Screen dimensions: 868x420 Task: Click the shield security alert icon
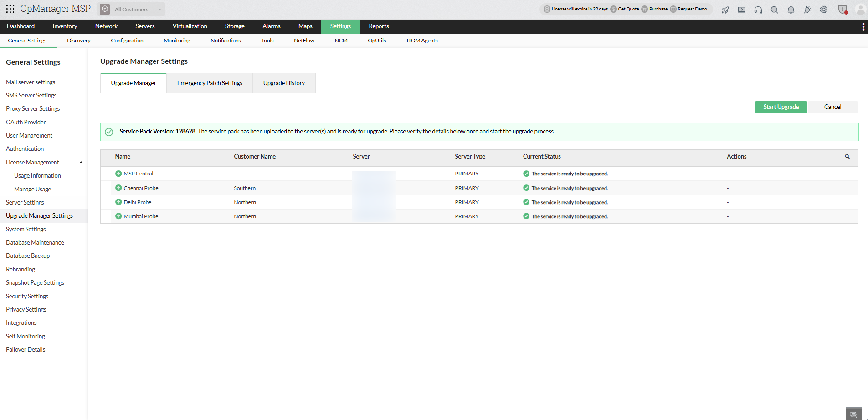point(842,10)
